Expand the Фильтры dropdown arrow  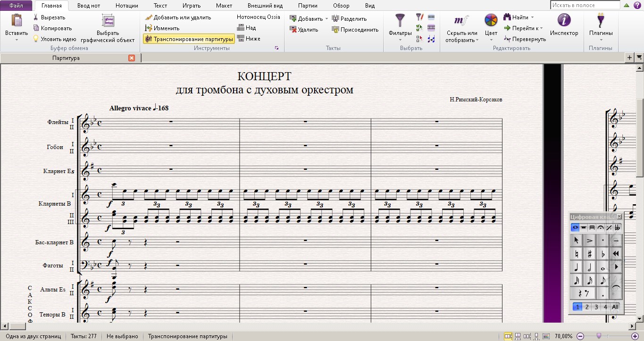click(x=400, y=40)
